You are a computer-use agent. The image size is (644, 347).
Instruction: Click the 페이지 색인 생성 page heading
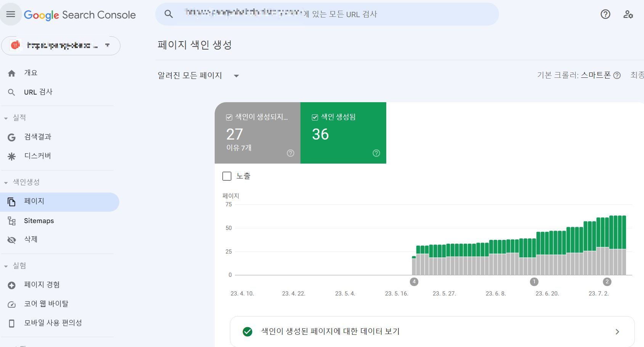[x=195, y=45]
